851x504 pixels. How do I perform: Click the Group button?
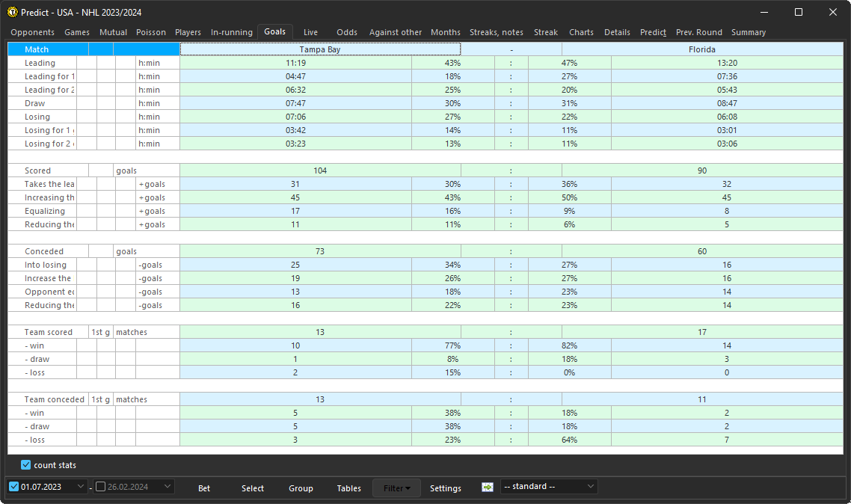pyautogui.click(x=301, y=487)
